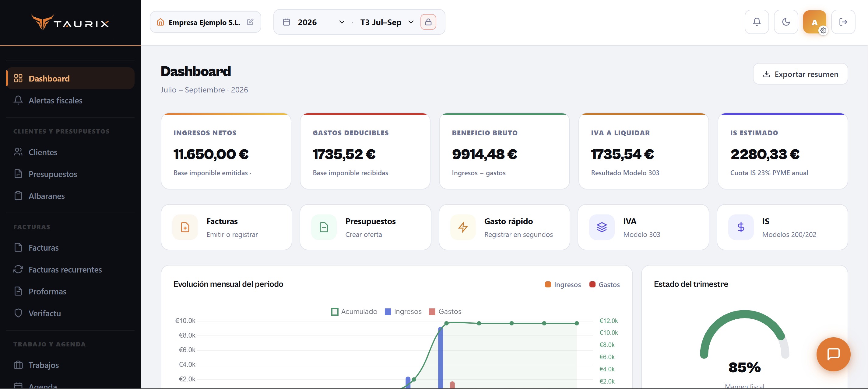Open Alertas fiscales in the sidebar
The height and width of the screenshot is (389, 868).
tap(70, 100)
